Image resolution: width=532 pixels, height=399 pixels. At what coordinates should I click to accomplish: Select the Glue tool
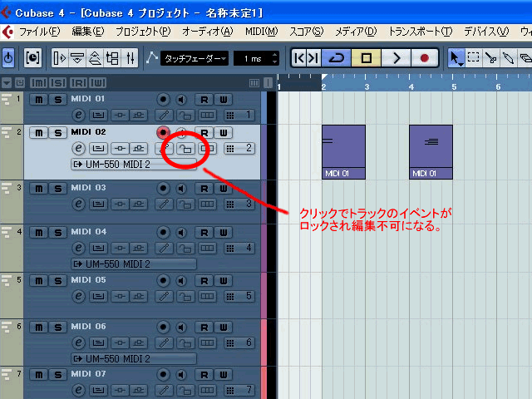508,58
